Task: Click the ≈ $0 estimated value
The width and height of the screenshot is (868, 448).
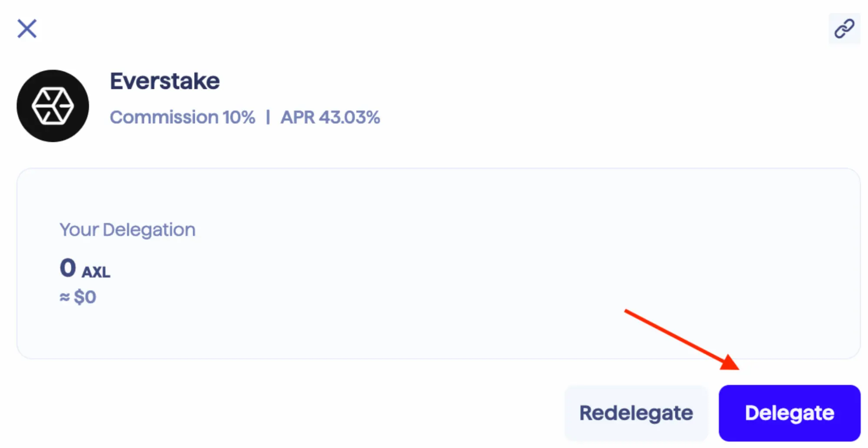Action: (78, 296)
